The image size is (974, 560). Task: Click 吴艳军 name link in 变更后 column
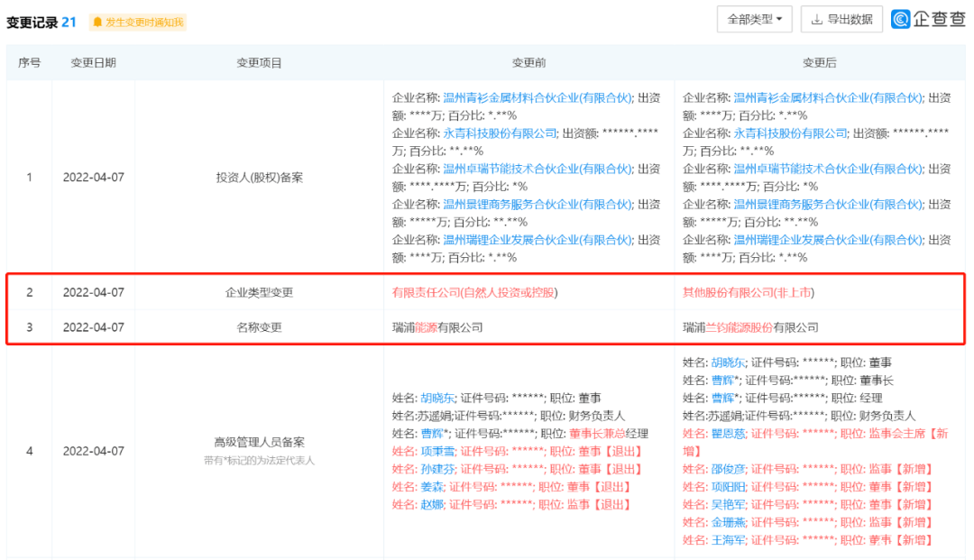(x=728, y=505)
